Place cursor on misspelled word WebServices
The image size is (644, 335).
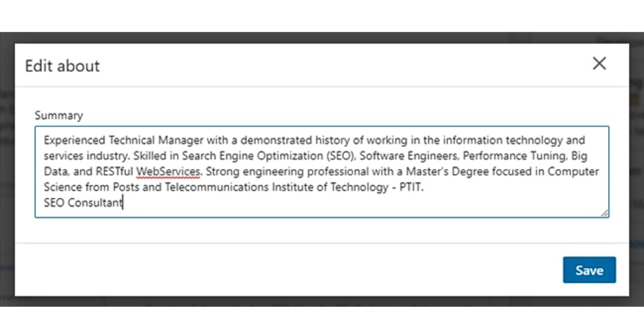coord(169,172)
